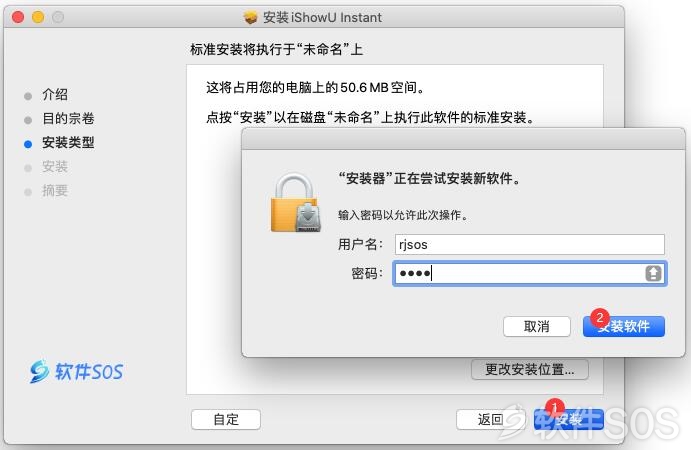This screenshot has height=450, width=691.
Task: Go back with the 返回 button
Action: 490,419
